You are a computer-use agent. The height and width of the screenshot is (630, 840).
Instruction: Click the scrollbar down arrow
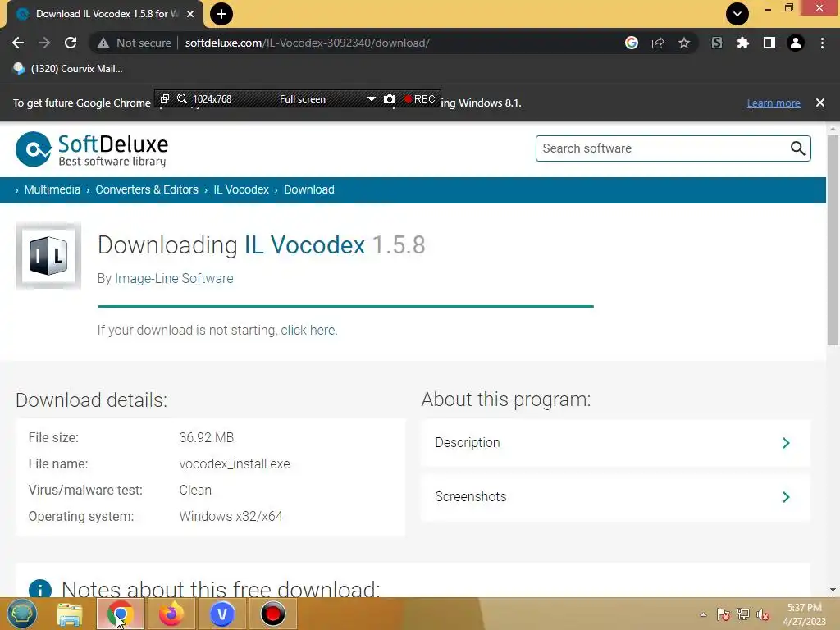(x=833, y=590)
